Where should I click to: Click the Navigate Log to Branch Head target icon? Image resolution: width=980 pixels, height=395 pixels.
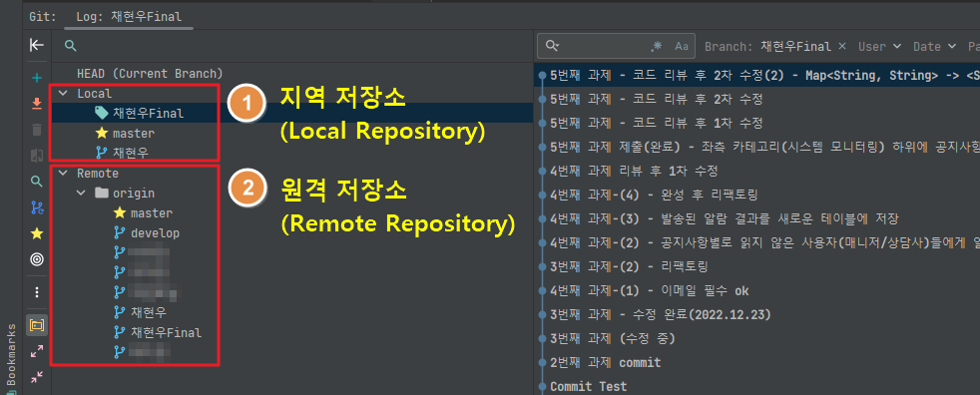[37, 258]
